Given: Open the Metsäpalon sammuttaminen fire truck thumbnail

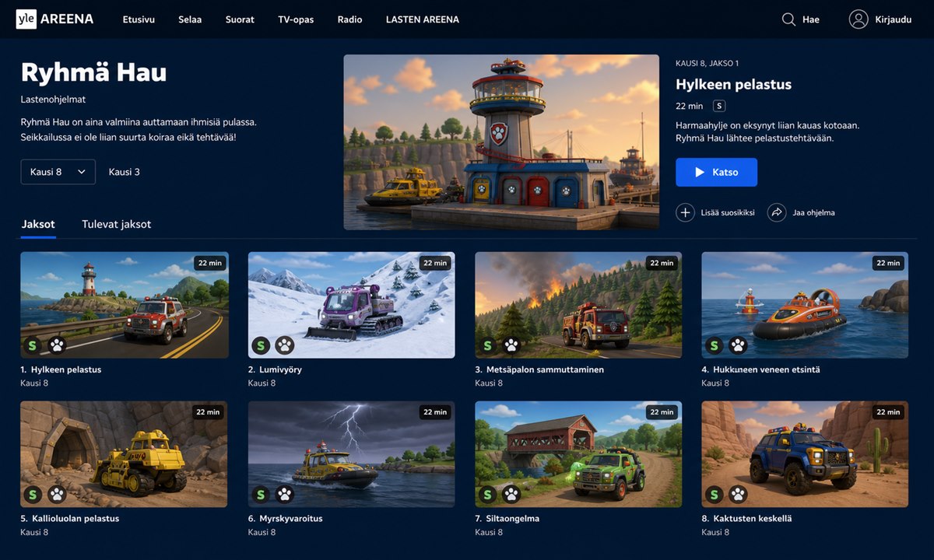Looking at the screenshot, I should tap(578, 305).
